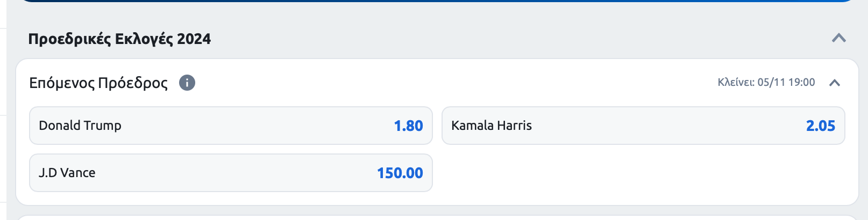This screenshot has height=220, width=868.
Task: Select the 1.80 odds value
Action: point(408,126)
